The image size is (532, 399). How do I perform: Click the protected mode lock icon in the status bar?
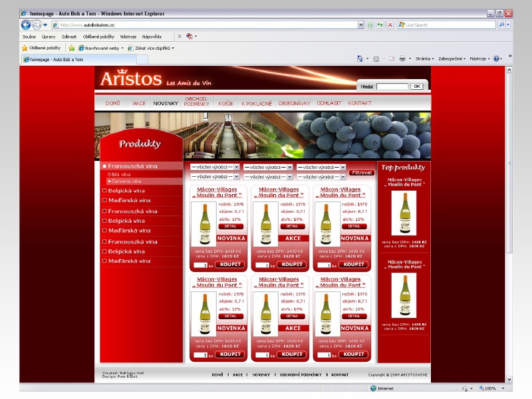point(465,388)
